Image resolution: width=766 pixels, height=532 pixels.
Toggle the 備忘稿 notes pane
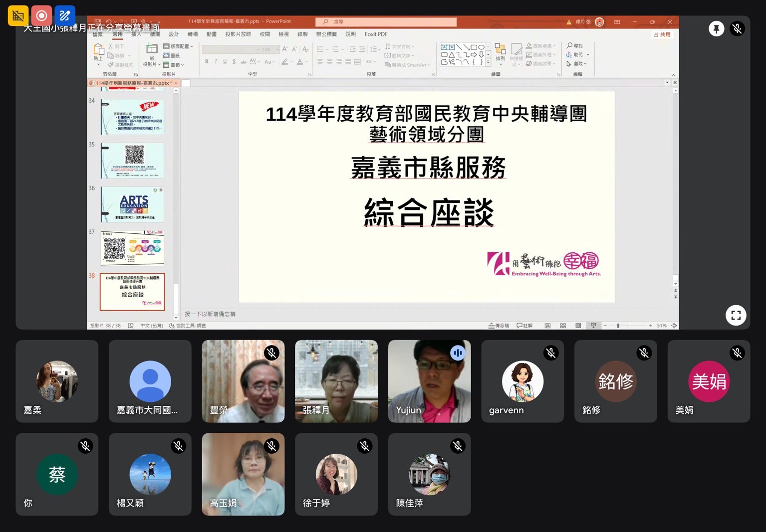[499, 326]
